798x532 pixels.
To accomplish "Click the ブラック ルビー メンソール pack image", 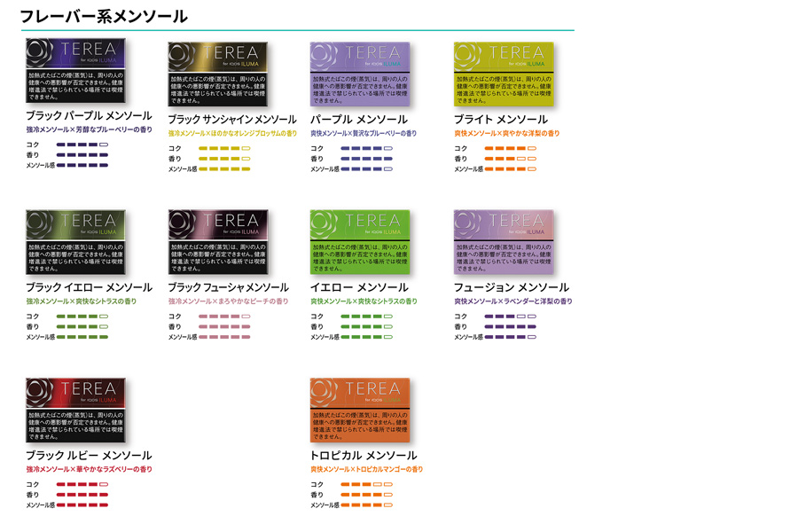I will coord(75,410).
